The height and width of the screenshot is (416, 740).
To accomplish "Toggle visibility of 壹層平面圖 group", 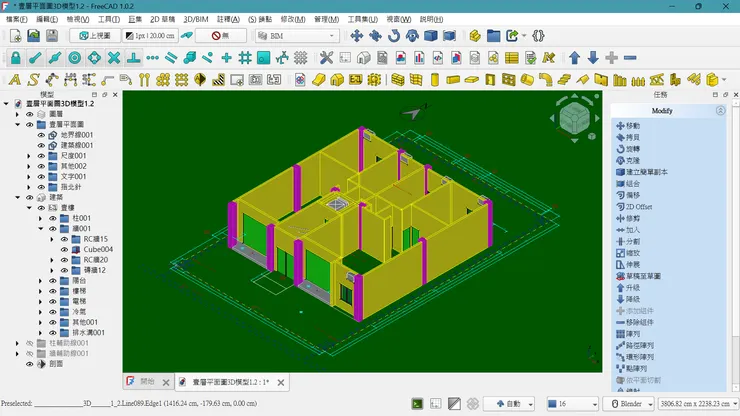I will [x=30, y=125].
